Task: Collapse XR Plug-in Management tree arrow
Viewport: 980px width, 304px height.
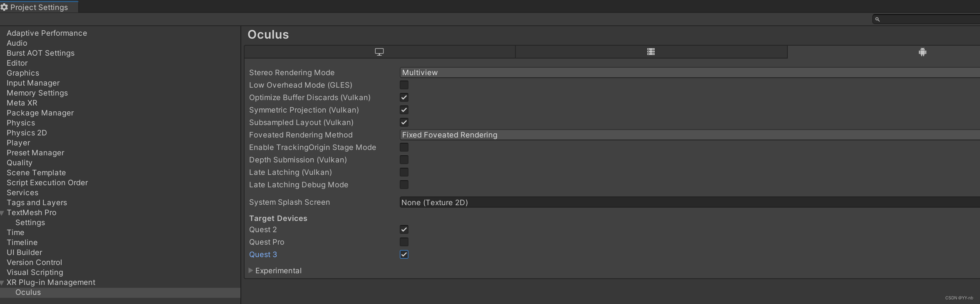Action: tap(2, 283)
